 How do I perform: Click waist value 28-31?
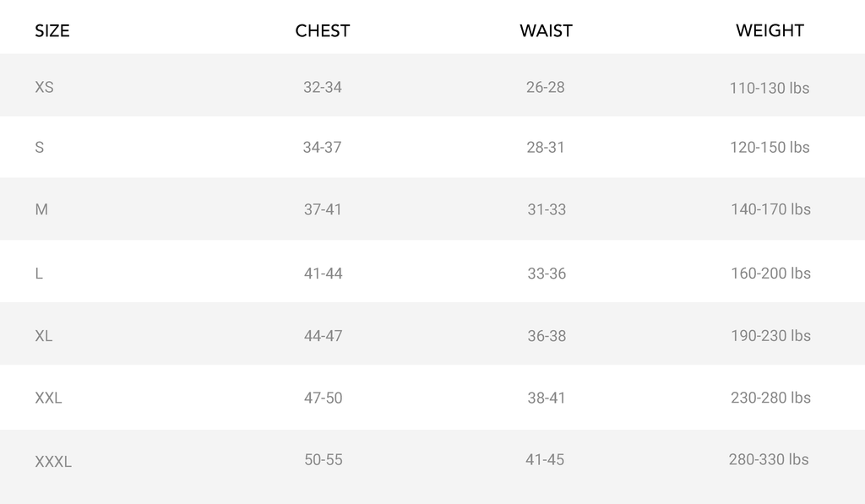[546, 147]
